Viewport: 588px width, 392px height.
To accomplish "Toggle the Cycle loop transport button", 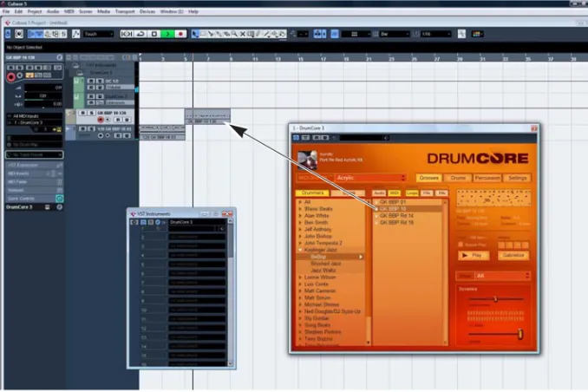I will pos(140,34).
